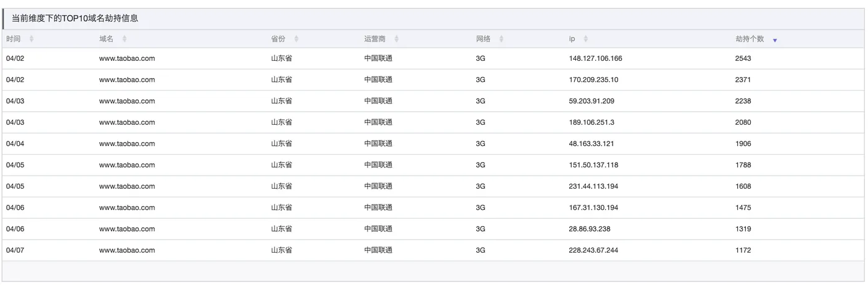Click the IP cell 231.44.113.194

[593, 186]
